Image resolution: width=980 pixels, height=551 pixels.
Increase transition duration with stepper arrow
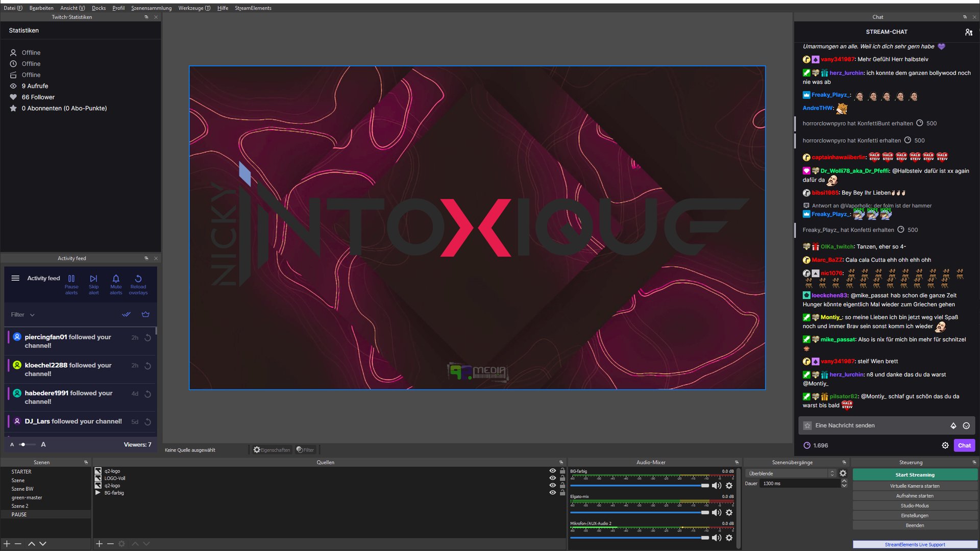(x=844, y=481)
